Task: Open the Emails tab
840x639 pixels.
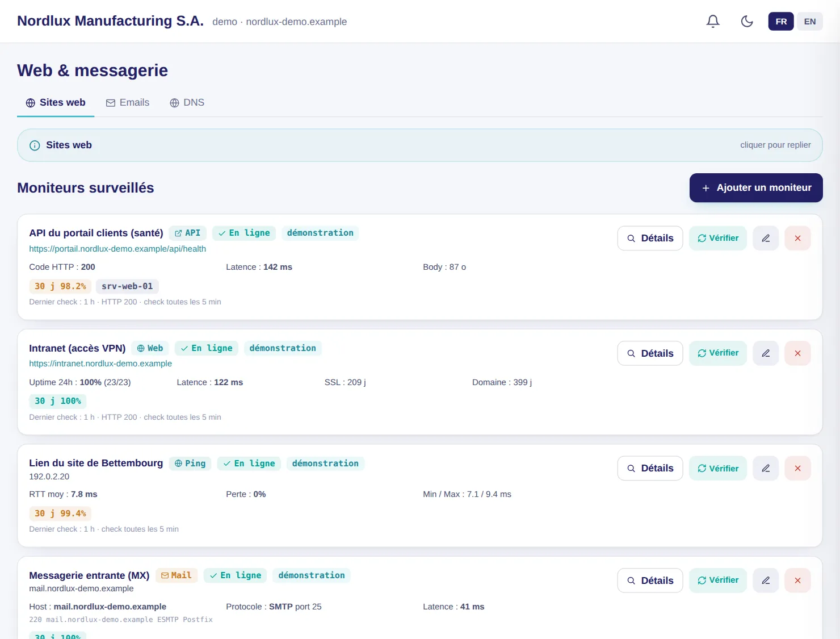Action: [128, 103]
